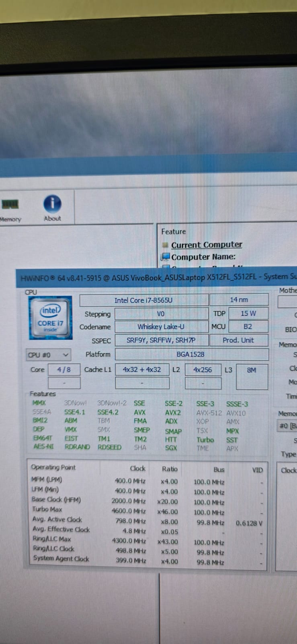This screenshot has height=644, width=297.
Task: Click the SMEP feature label
Action: [x=142, y=430]
